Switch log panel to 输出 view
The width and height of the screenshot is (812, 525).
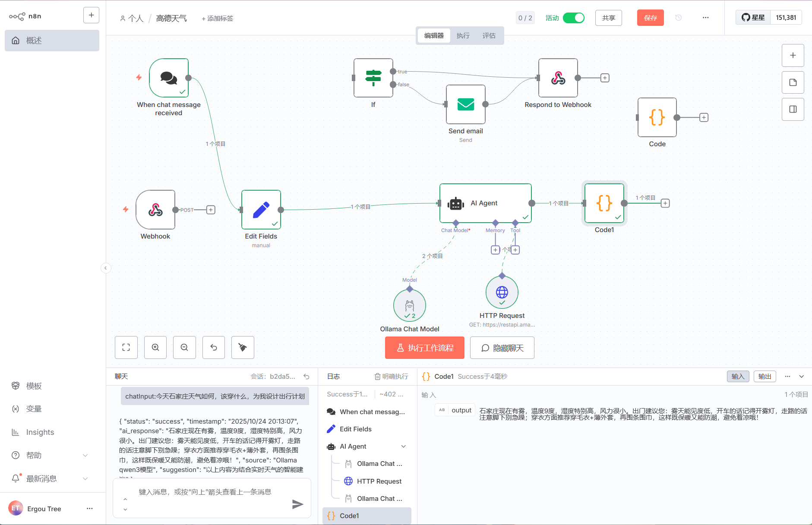pyautogui.click(x=765, y=376)
